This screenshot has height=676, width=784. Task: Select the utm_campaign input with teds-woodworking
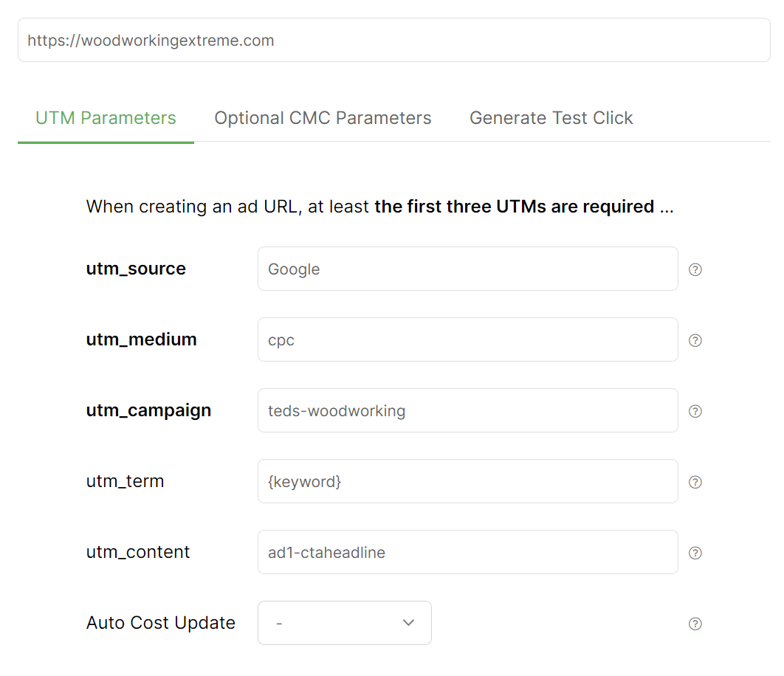coord(467,411)
